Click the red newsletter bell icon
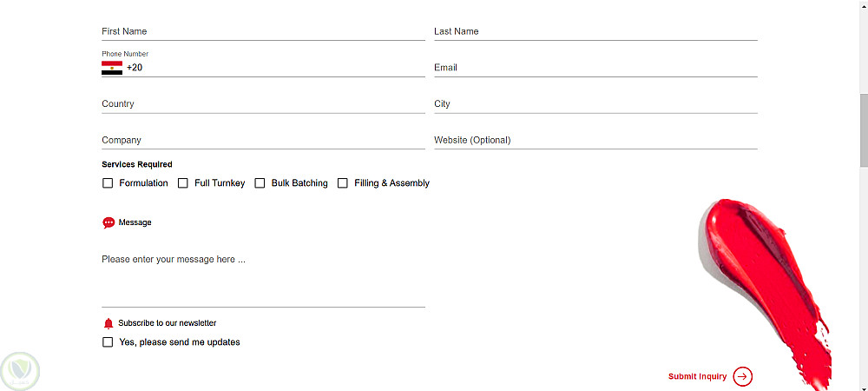This screenshot has width=868, height=391. (108, 323)
